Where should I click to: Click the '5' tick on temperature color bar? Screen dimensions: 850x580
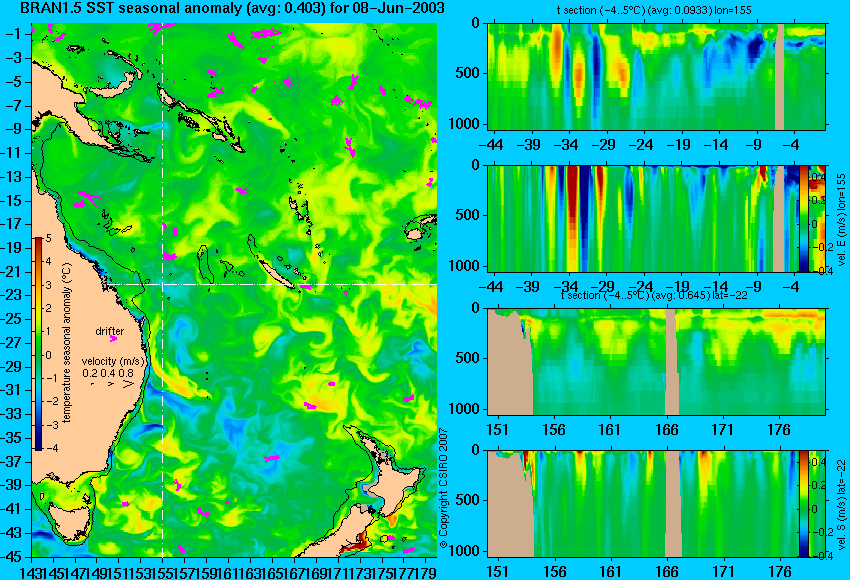coord(48,238)
